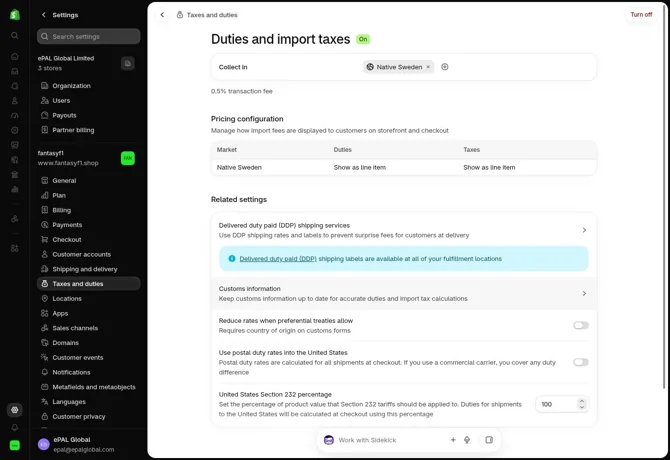Open Organization settings
The image size is (670, 460).
(88, 86)
